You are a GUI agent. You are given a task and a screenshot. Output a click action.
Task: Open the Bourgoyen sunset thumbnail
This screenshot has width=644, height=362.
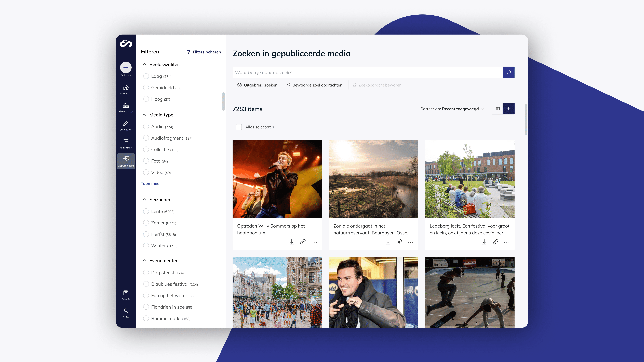coord(373,179)
